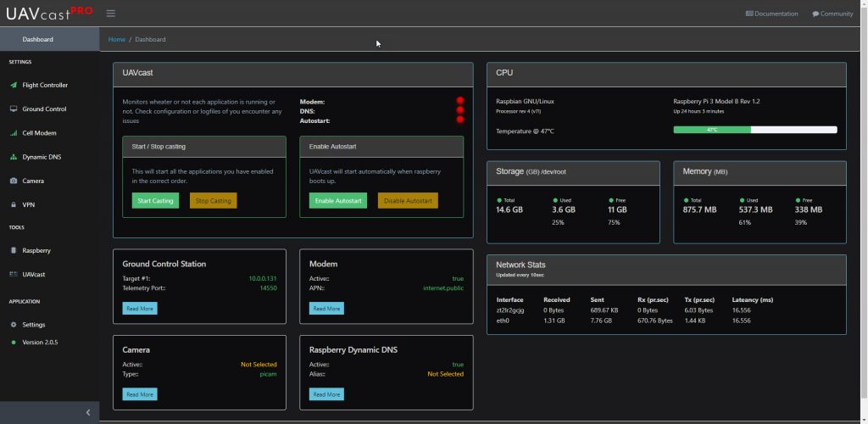Image resolution: width=868 pixels, height=424 pixels.
Task: Click the Dashboard breadcrumb text
Action: (x=150, y=39)
